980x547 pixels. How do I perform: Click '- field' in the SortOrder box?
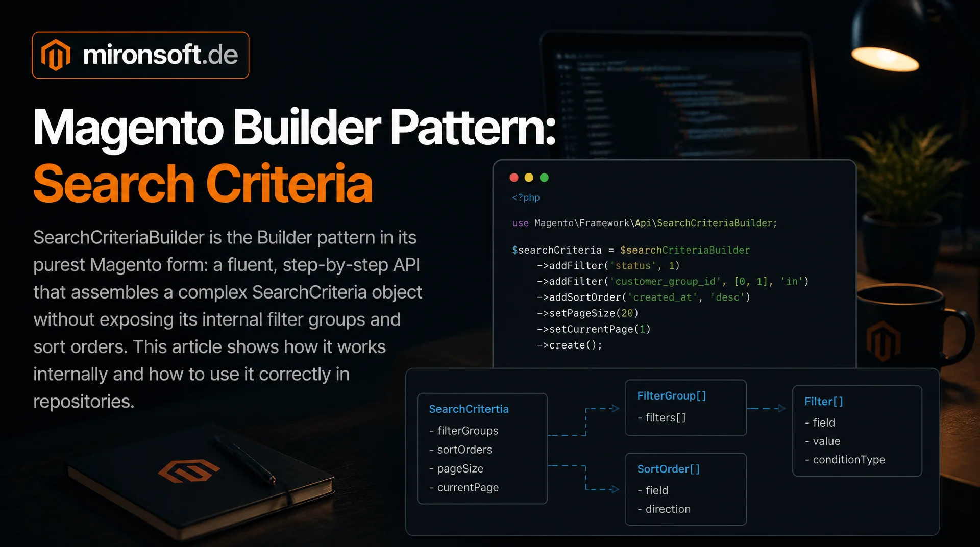click(653, 490)
